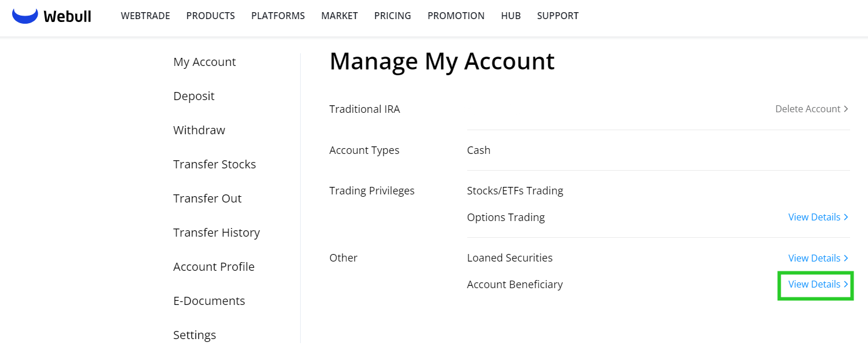
Task: Go to Transfer Stocks in sidebar
Action: pos(215,164)
